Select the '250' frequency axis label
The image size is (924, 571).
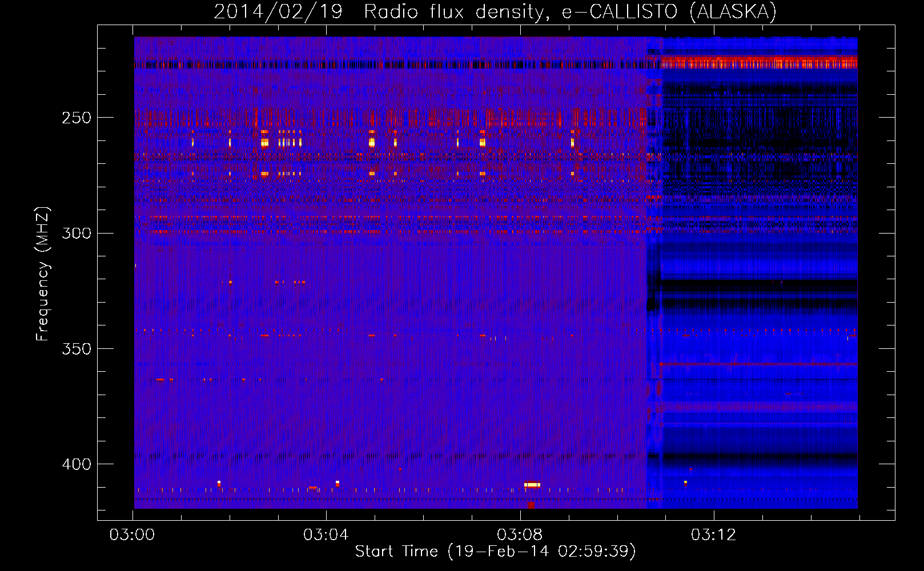click(x=77, y=118)
